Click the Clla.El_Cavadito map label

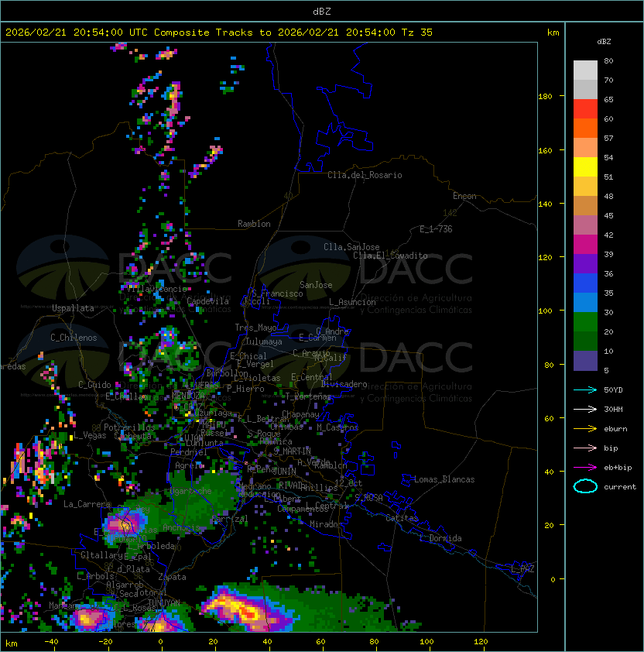(x=390, y=256)
